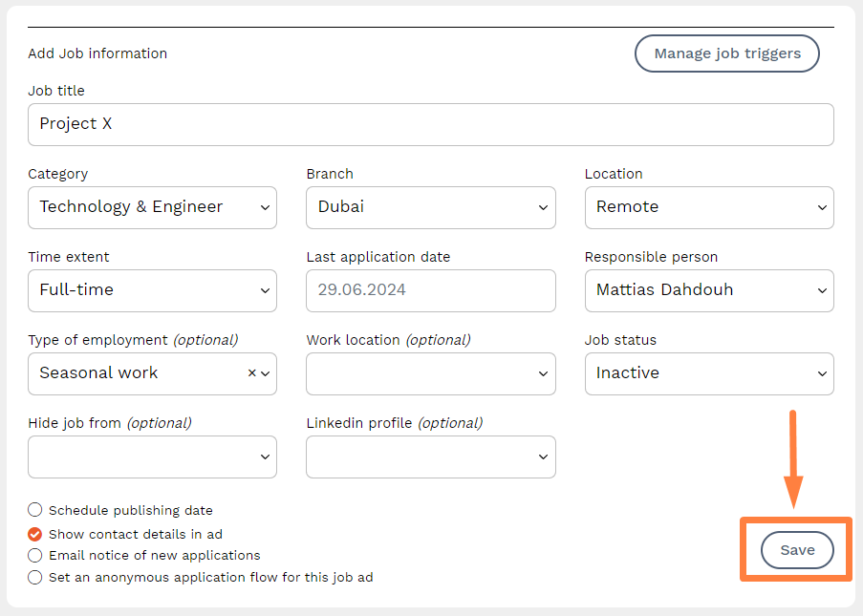Viewport: 863px width, 616px height.
Task: Click the Save button
Action: (x=797, y=550)
